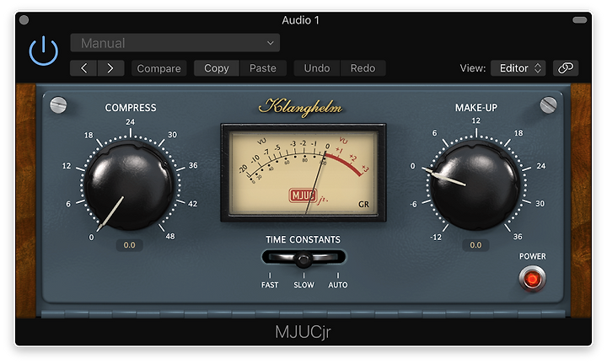607x364 pixels.
Task: Go to next preset with right arrow
Action: click(110, 68)
